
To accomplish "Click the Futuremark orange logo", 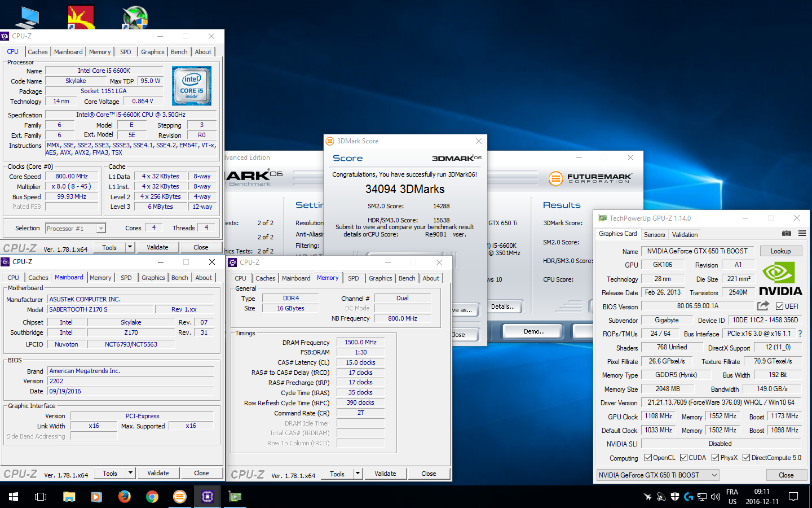I will click(x=556, y=179).
